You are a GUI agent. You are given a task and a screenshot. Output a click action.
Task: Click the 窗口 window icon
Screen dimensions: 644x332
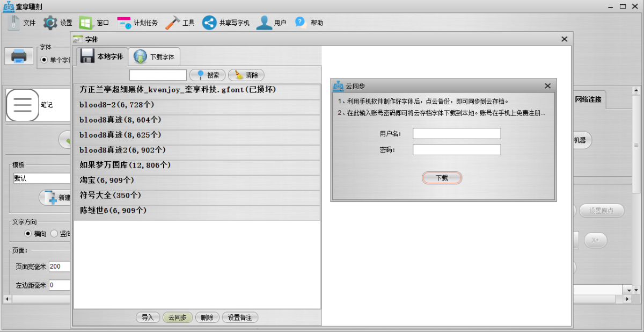86,23
